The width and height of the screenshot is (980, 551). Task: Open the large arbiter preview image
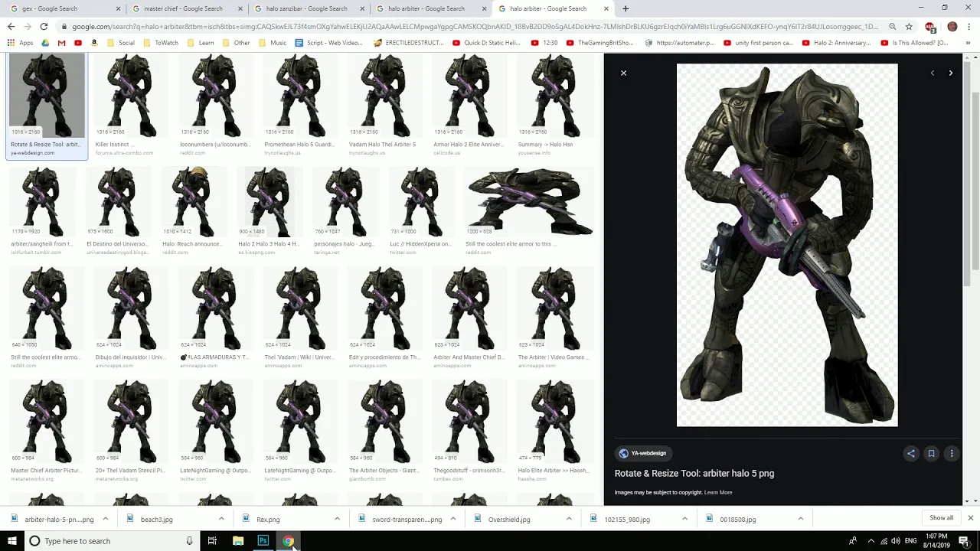[x=787, y=245]
